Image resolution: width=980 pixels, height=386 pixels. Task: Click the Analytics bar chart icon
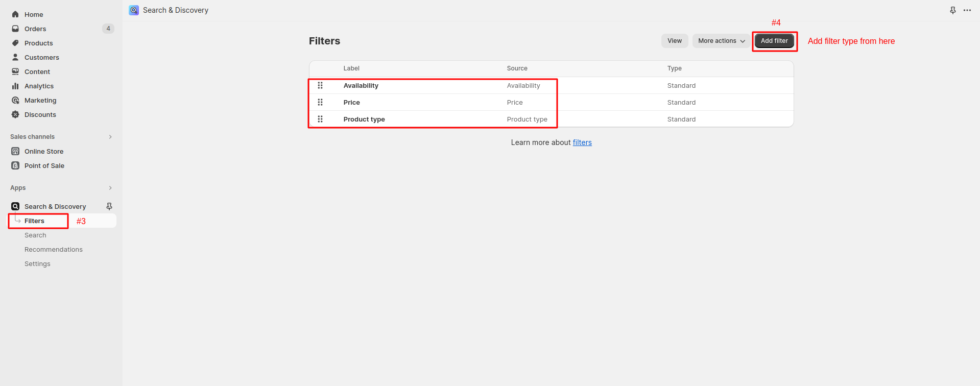(x=15, y=86)
